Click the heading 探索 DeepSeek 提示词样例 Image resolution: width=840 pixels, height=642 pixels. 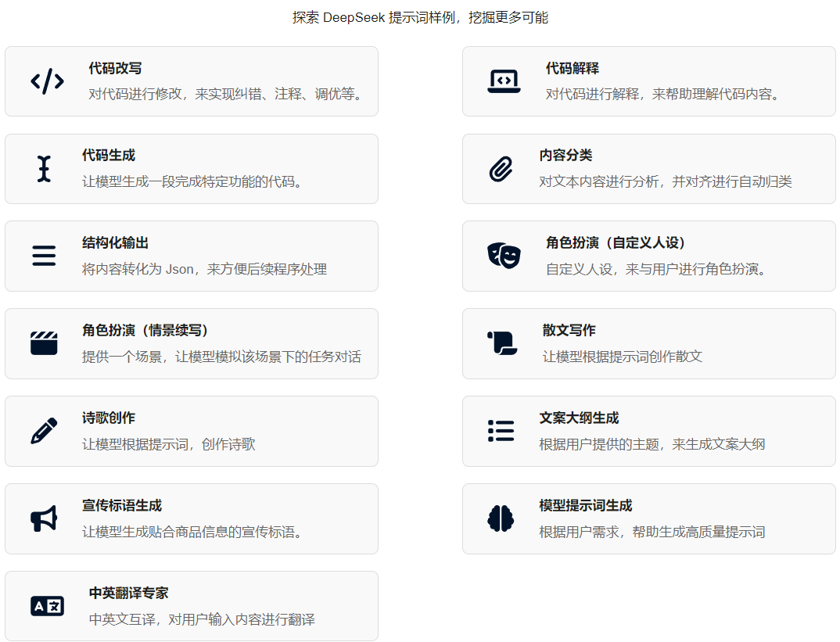pyautogui.click(x=373, y=18)
